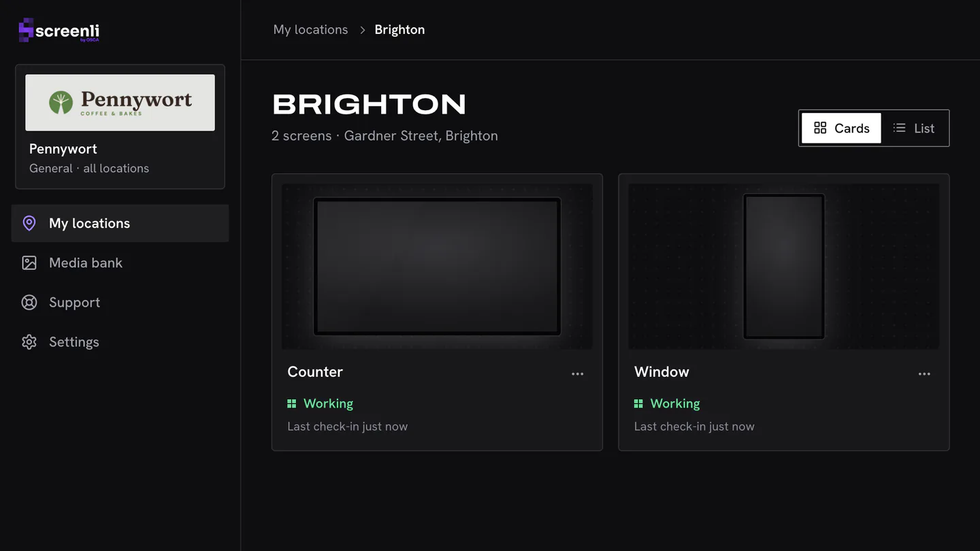
Task: Switch to Cards view
Action: (841, 128)
